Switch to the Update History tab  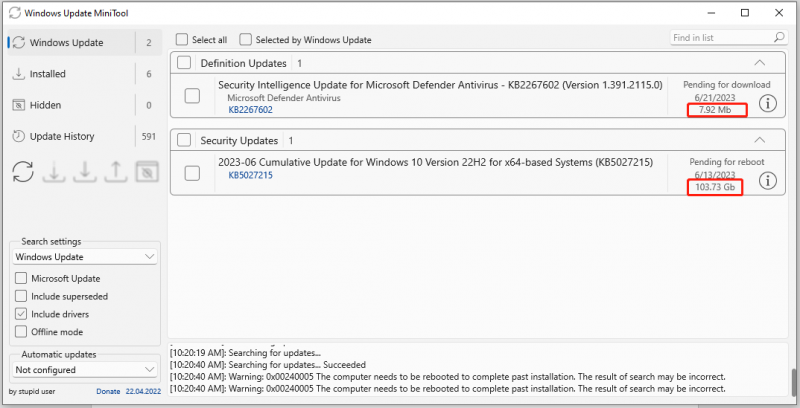point(85,136)
